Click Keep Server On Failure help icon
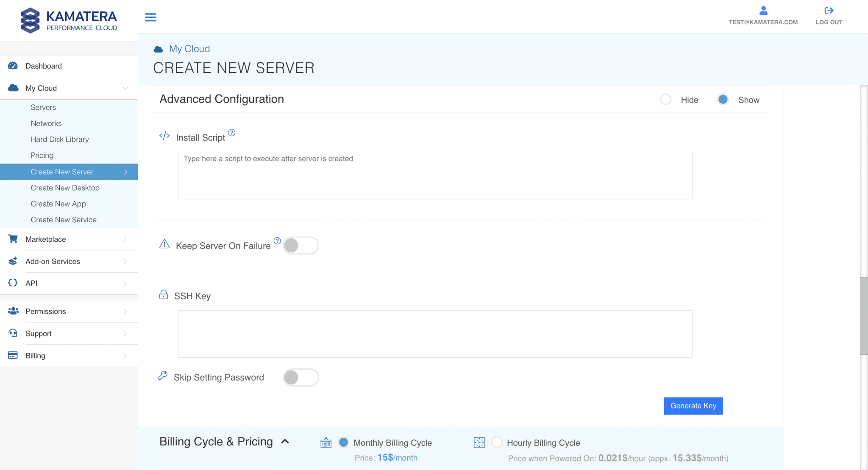Viewport: 868px width, 470px height. [x=277, y=241]
